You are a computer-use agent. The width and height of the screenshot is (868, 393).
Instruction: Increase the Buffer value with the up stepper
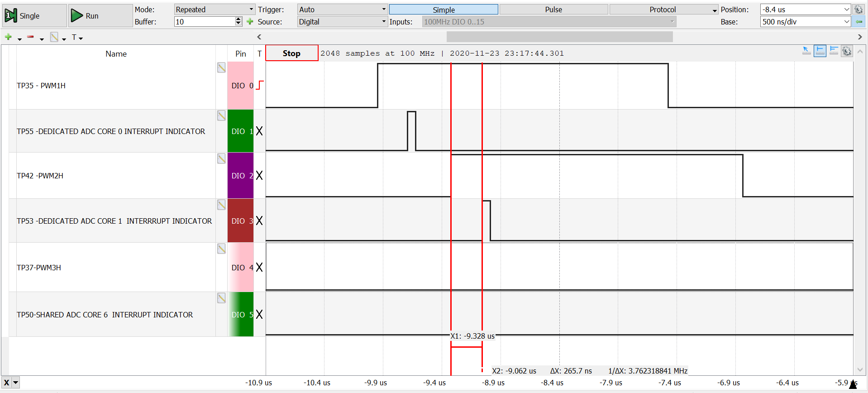point(238,19)
